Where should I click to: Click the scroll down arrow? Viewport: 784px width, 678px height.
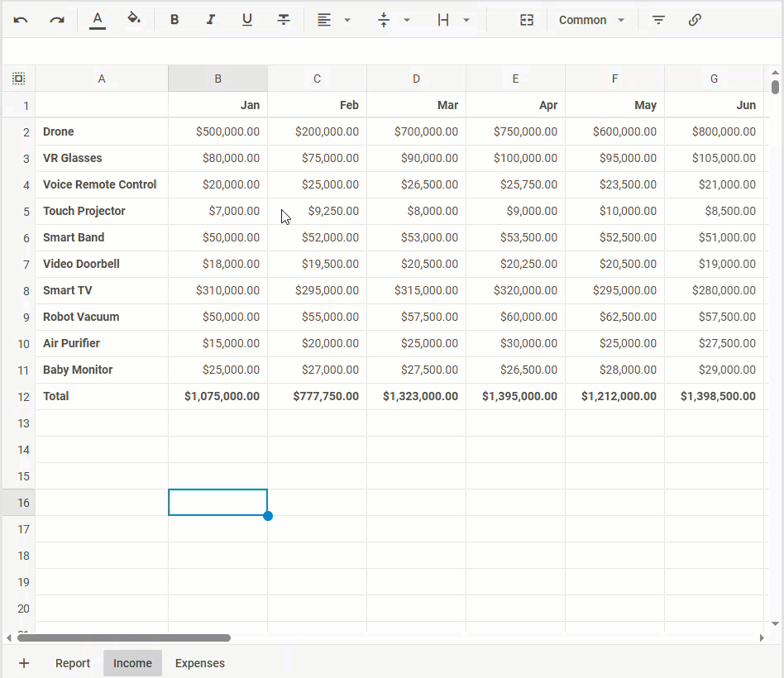point(775,623)
